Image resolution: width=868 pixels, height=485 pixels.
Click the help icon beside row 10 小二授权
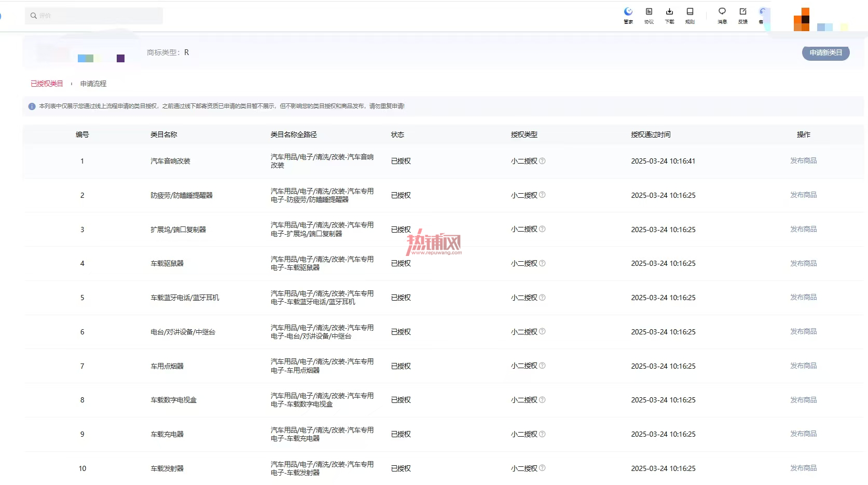pyautogui.click(x=542, y=468)
